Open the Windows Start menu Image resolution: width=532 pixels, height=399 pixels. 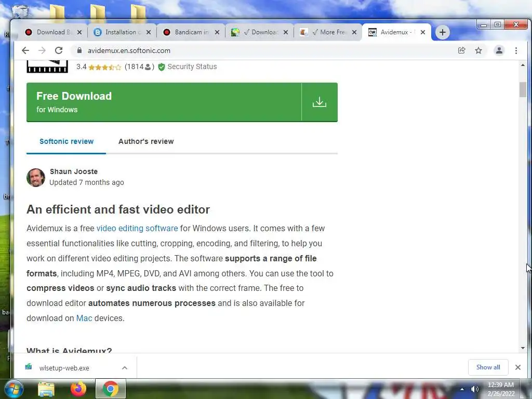[14, 389]
